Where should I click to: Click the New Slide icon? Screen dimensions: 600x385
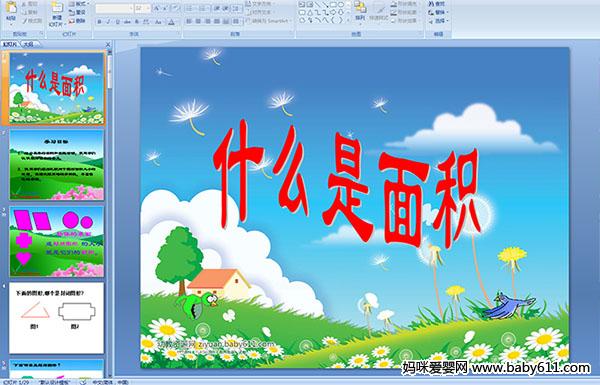coord(57,8)
